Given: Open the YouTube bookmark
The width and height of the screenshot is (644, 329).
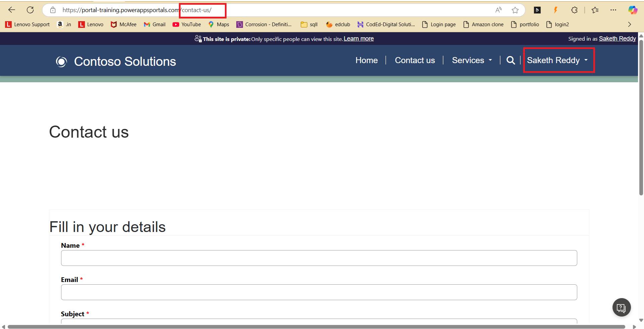Looking at the screenshot, I should click(187, 25).
